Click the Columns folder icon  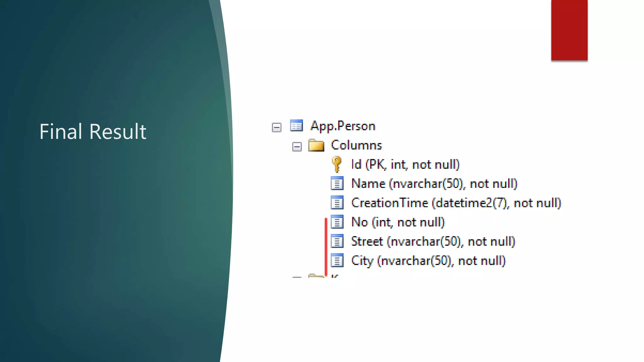[316, 145]
